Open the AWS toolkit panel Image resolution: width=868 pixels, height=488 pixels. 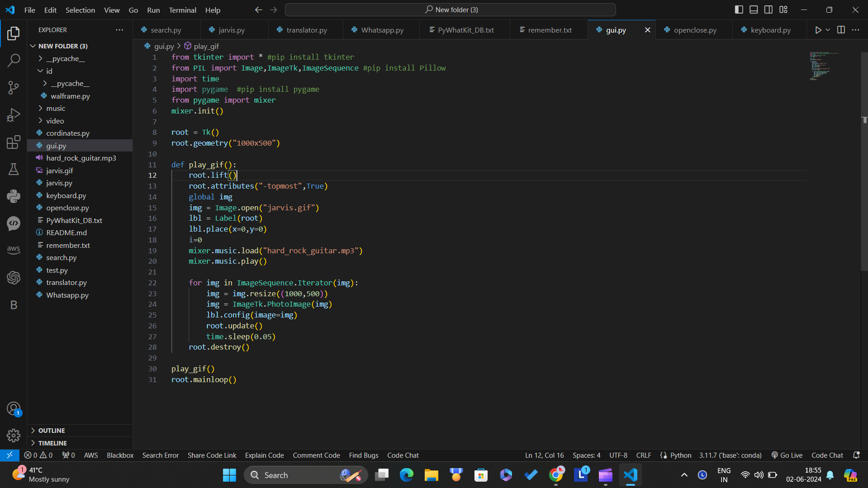click(x=14, y=250)
